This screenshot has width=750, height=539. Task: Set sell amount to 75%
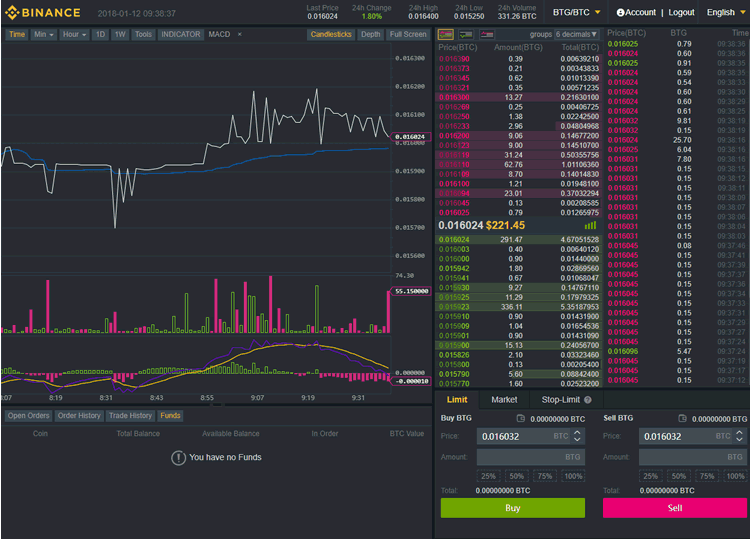coord(707,476)
